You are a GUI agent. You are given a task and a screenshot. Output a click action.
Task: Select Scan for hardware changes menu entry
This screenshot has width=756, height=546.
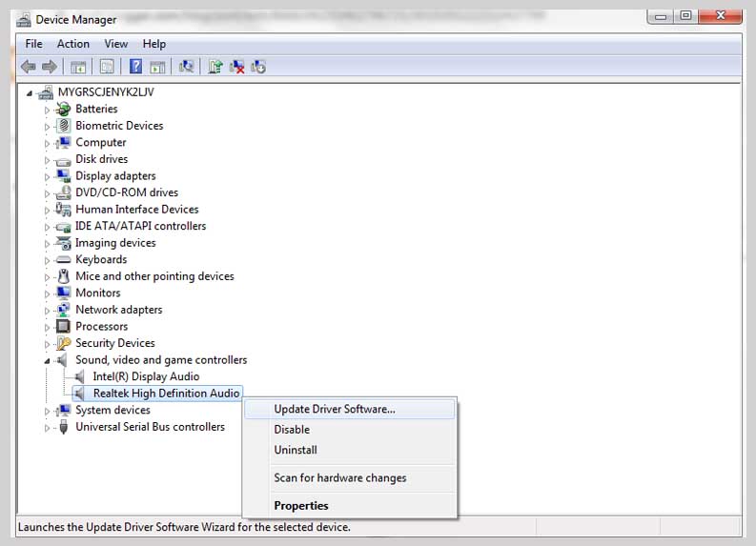click(x=350, y=477)
